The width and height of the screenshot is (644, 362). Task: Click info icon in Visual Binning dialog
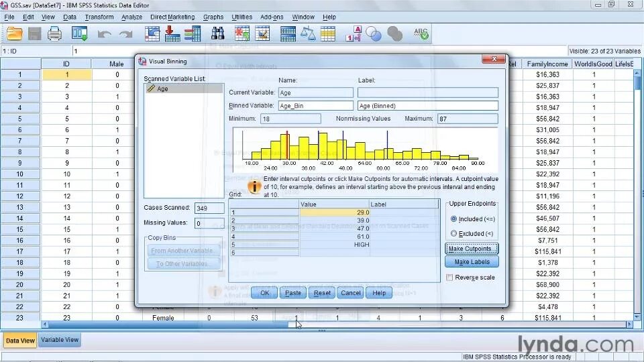tap(254, 187)
